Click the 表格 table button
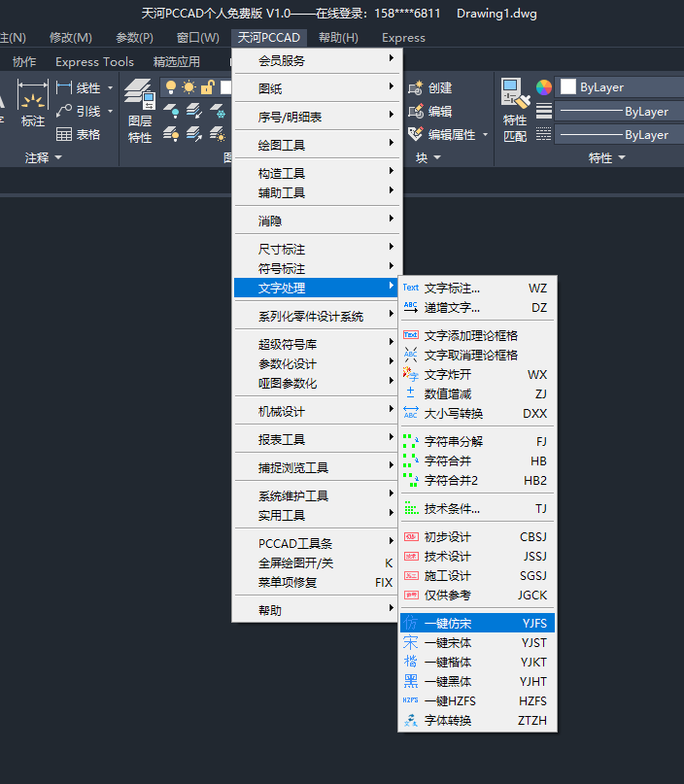Screen dimensions: 684x784 [x=79, y=134]
